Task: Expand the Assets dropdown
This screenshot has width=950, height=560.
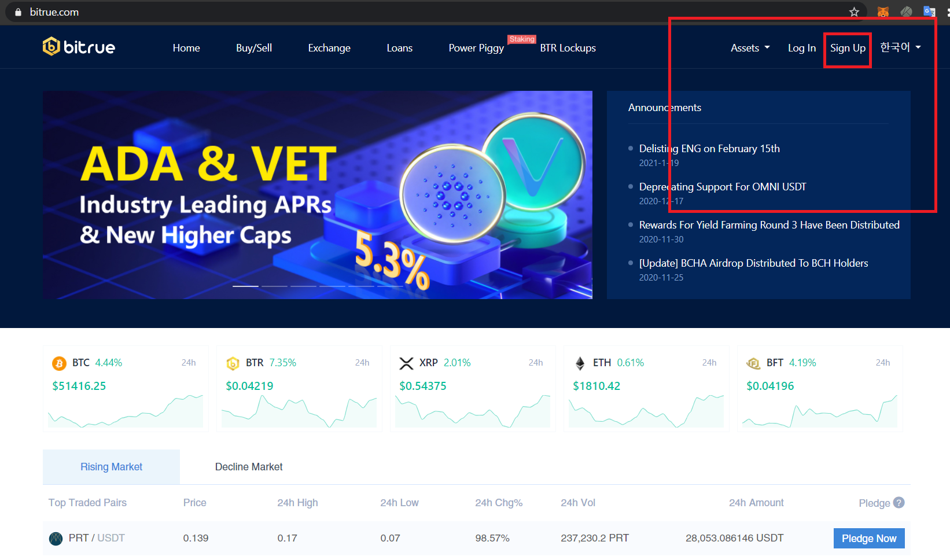Action: click(x=750, y=48)
